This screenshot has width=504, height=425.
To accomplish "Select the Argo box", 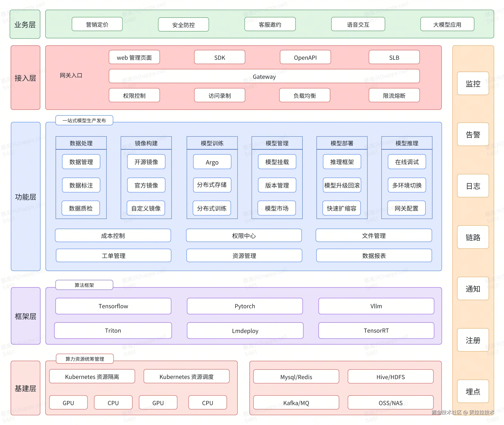I will tap(212, 162).
